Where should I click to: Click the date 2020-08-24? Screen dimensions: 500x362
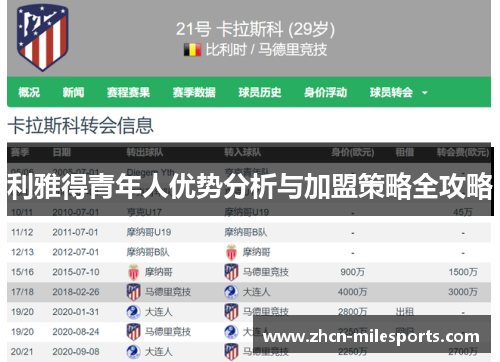click(76, 332)
